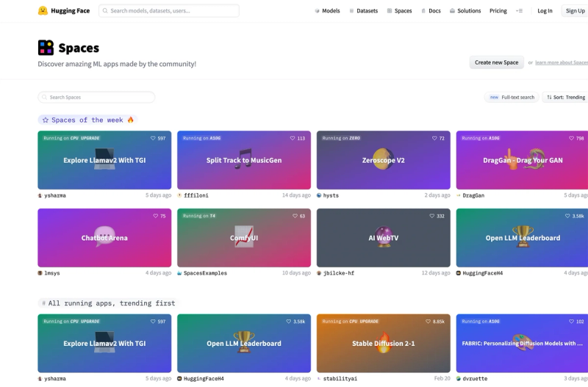The width and height of the screenshot is (588, 387).
Task: Click the hysts author avatar
Action: 319,195
